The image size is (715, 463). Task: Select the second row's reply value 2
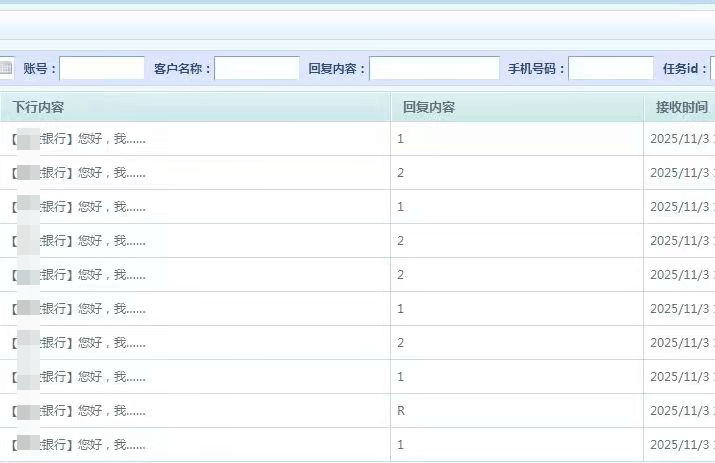[x=401, y=173]
